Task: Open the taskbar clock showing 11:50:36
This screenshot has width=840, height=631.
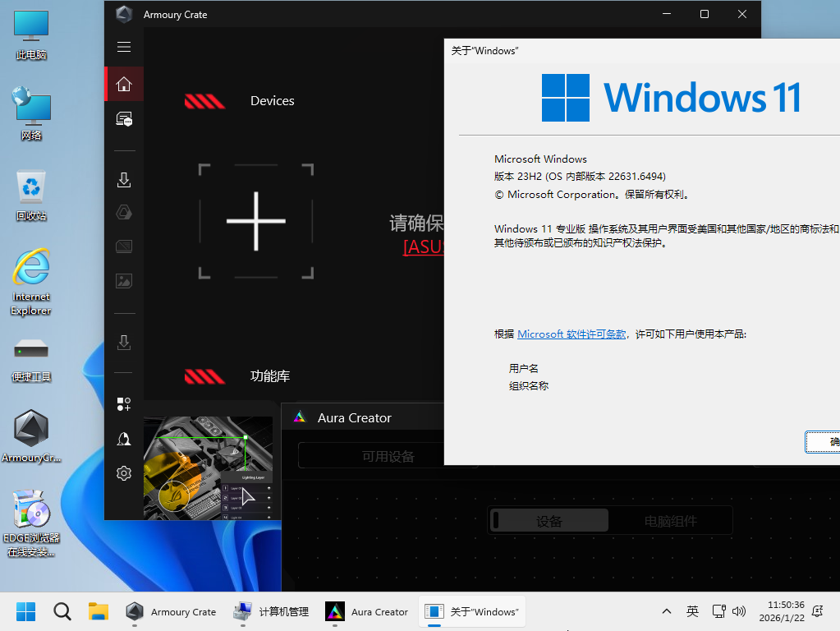Action: pos(786,611)
